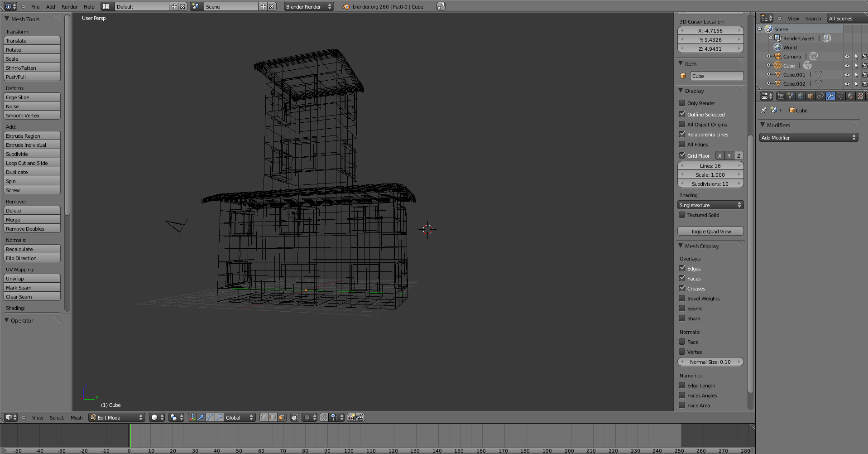Open the Help menu

(89, 7)
